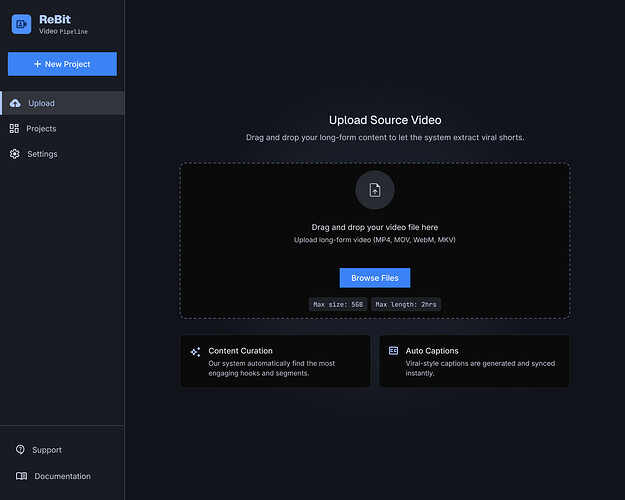The height and width of the screenshot is (500, 625).
Task: Click the Video Pipeline subtitle
Action: coord(63,31)
